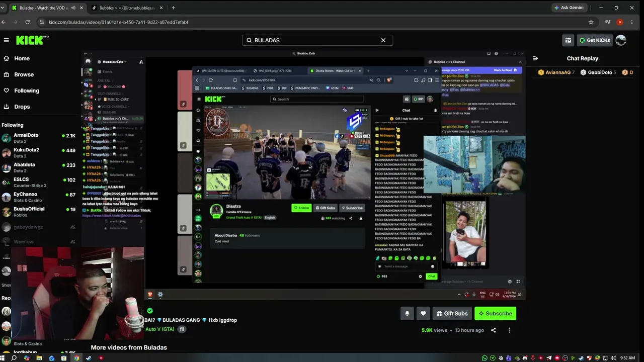Mute the Buladas tab audio
This screenshot has width=644, height=362.
(x=73, y=8)
